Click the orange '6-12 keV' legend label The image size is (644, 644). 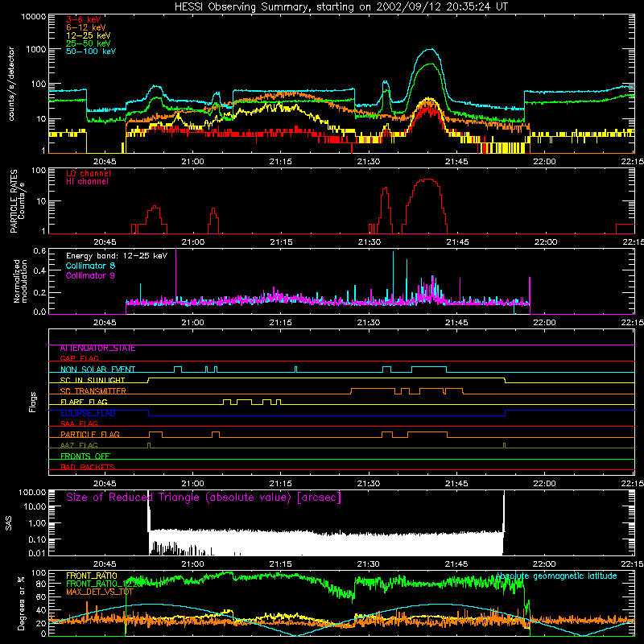(86, 27)
